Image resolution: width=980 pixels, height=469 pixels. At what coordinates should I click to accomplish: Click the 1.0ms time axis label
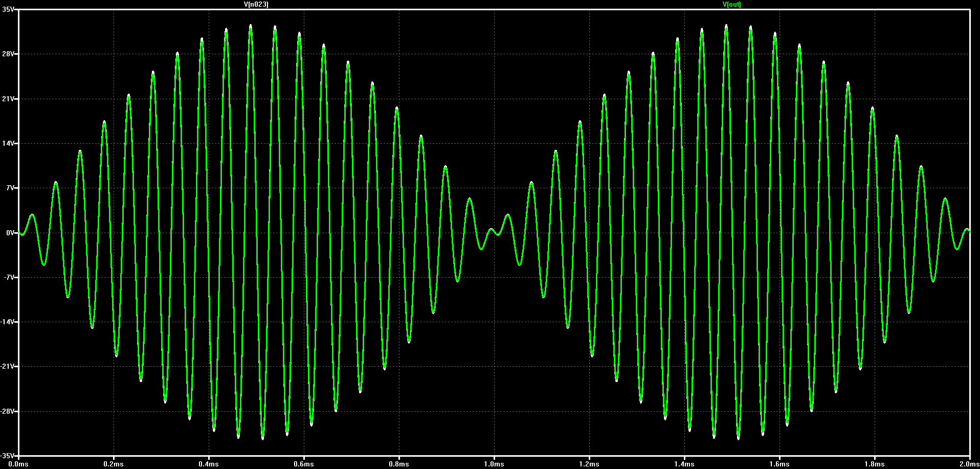pos(494,464)
